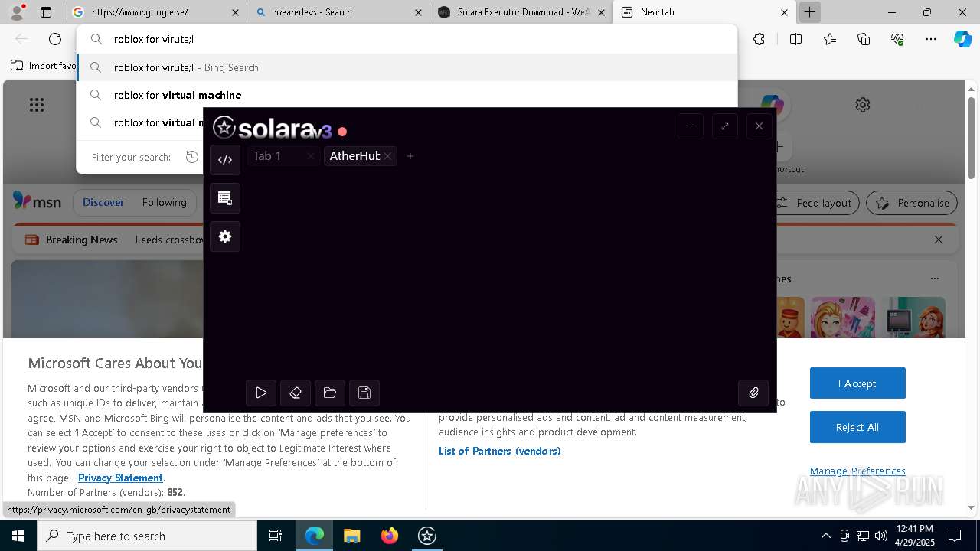This screenshot has height=551, width=980.
Task: Close Tab 1 in Solara
Action: tap(311, 156)
